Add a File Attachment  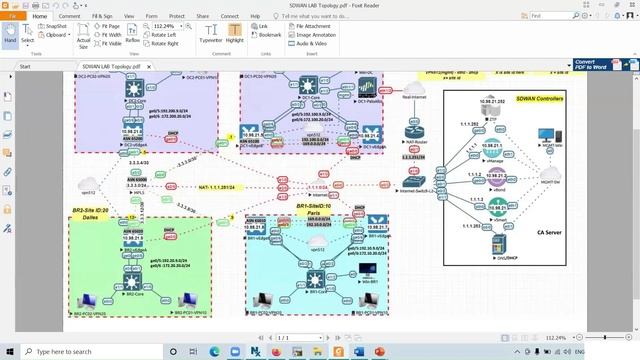[309, 26]
